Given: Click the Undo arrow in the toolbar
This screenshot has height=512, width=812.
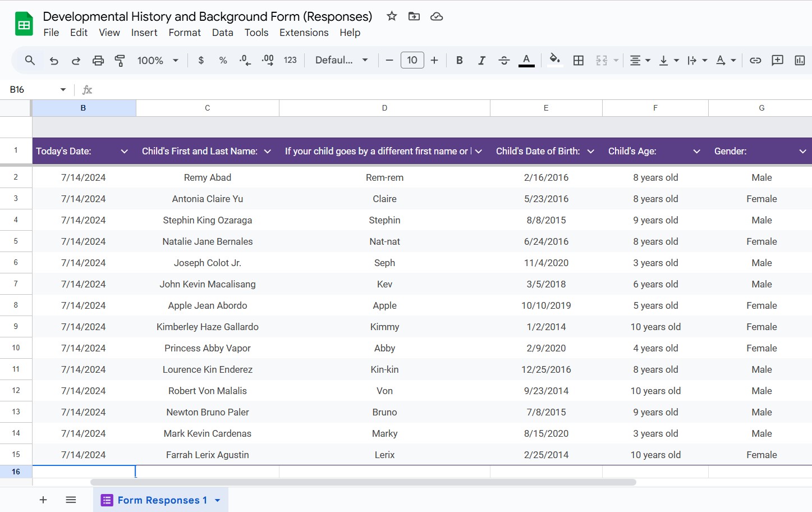Looking at the screenshot, I should point(54,61).
